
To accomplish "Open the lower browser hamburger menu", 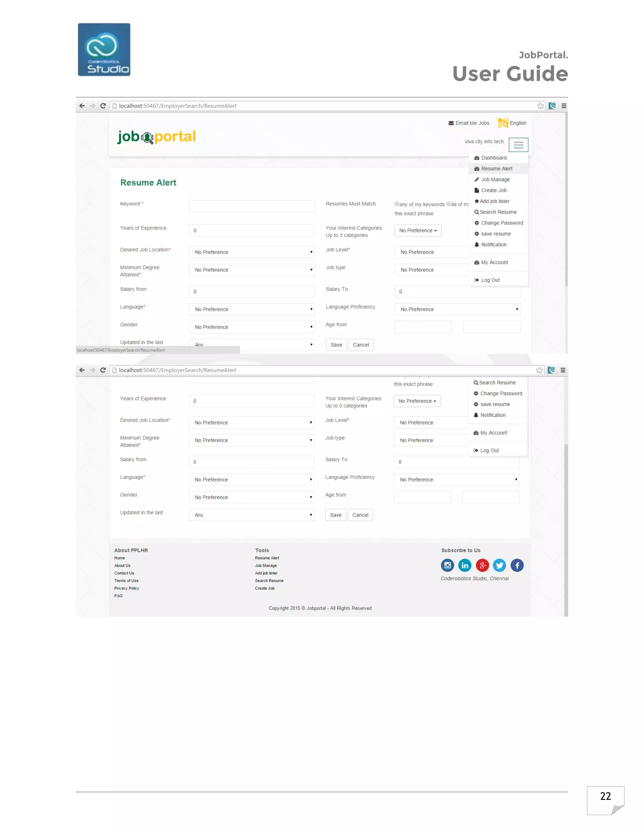I will [x=563, y=370].
